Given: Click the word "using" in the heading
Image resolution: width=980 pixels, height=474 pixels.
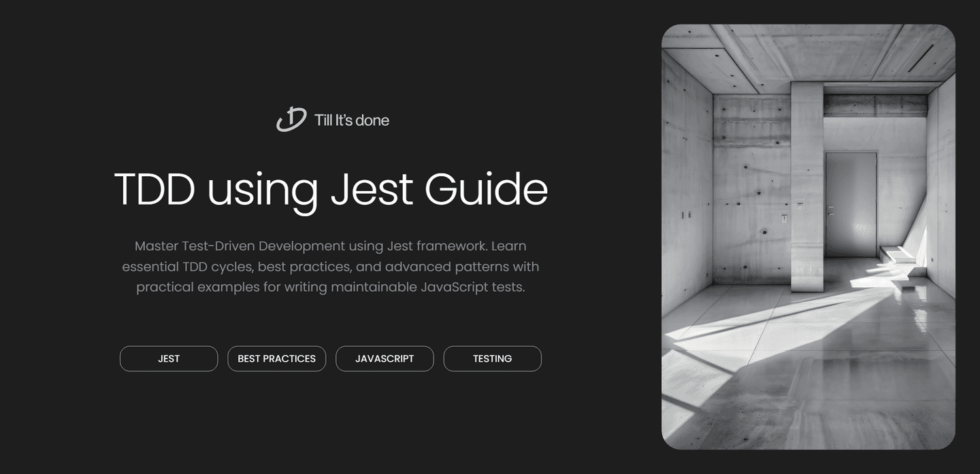Looking at the screenshot, I should point(262,190).
